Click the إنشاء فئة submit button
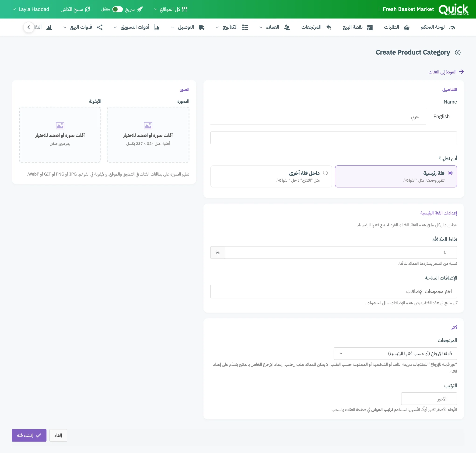The width and height of the screenshot is (476, 453). [29, 435]
